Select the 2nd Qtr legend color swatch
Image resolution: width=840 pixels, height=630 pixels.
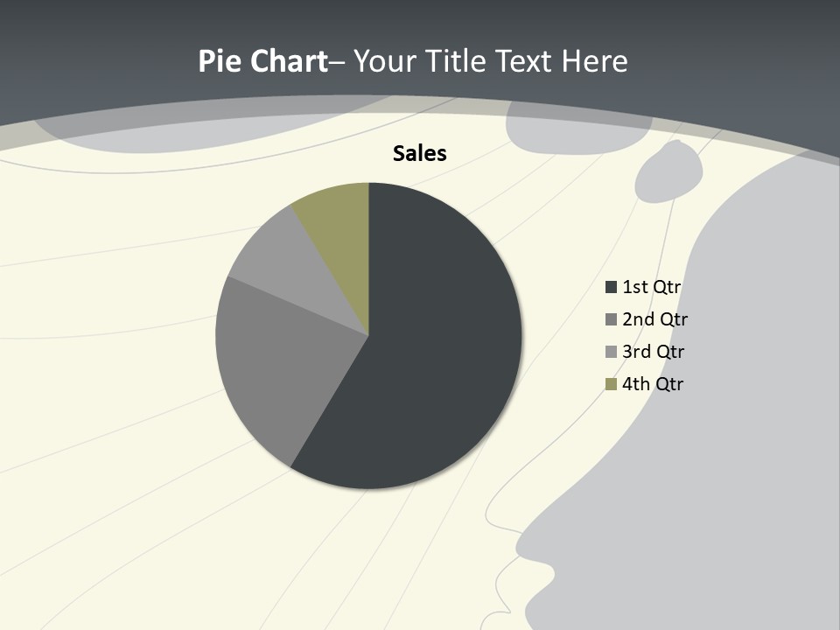point(611,319)
